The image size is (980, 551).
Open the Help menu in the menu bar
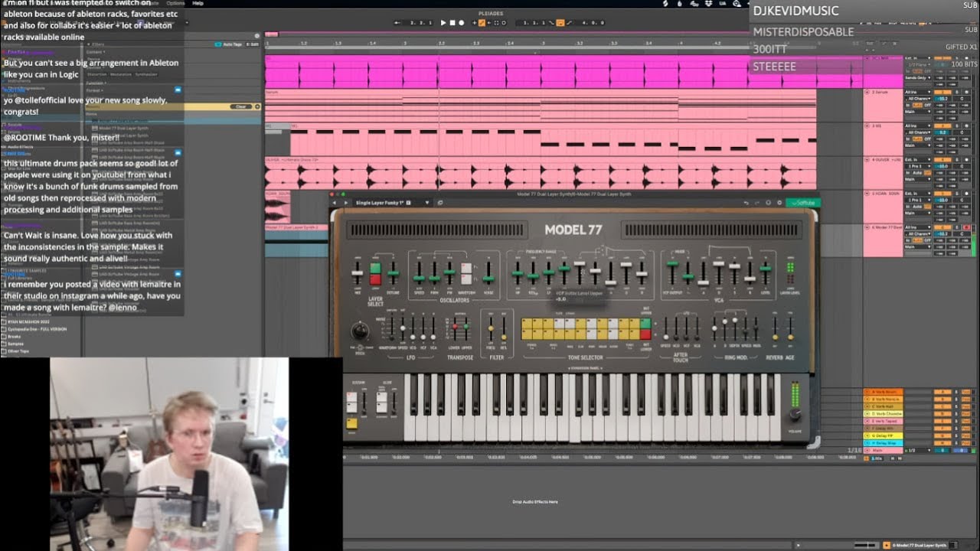[198, 3]
